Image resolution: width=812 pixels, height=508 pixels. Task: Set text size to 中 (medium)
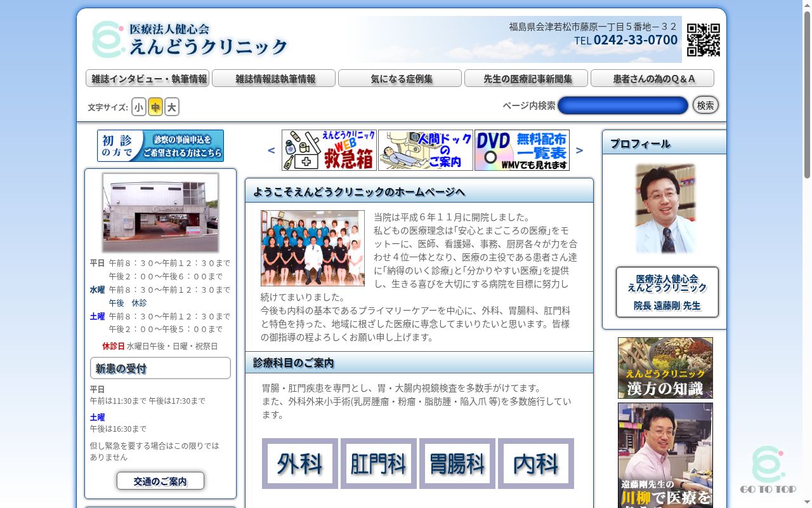[155, 107]
